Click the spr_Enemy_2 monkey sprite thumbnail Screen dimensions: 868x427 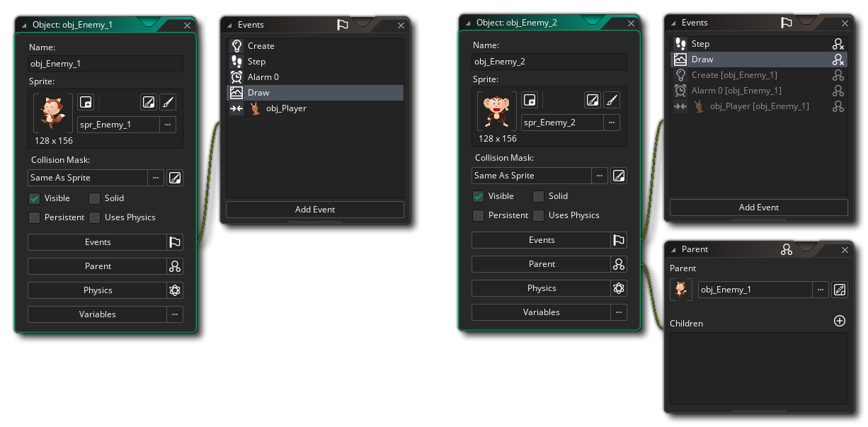(x=496, y=111)
